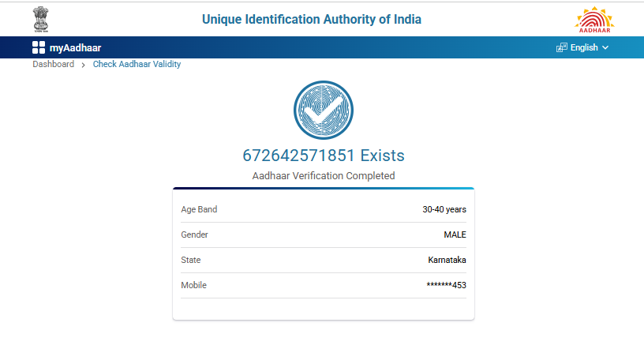Click the Karnataka state value
The height and width of the screenshot is (349, 644).
447,260
